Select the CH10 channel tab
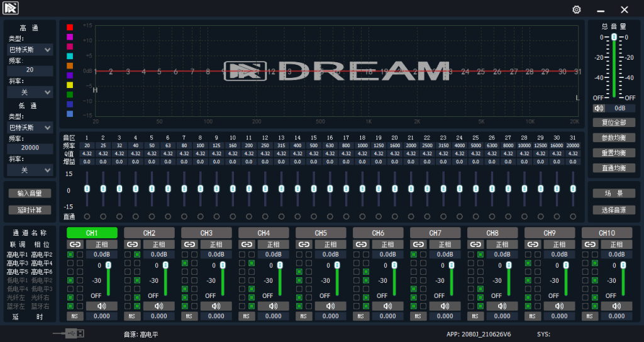The height and width of the screenshot is (342, 644). pos(607,233)
